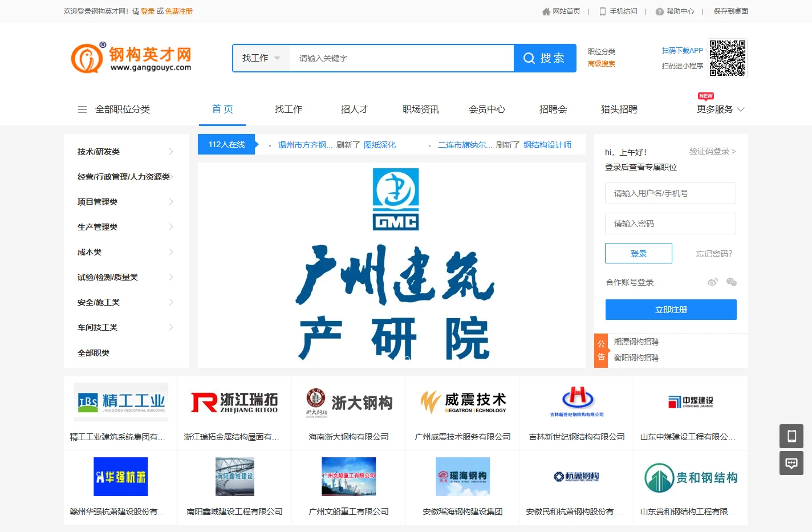812x532 pixels.
Task: Click the hamburger icon beside 全部职位分类
Action: (x=83, y=109)
